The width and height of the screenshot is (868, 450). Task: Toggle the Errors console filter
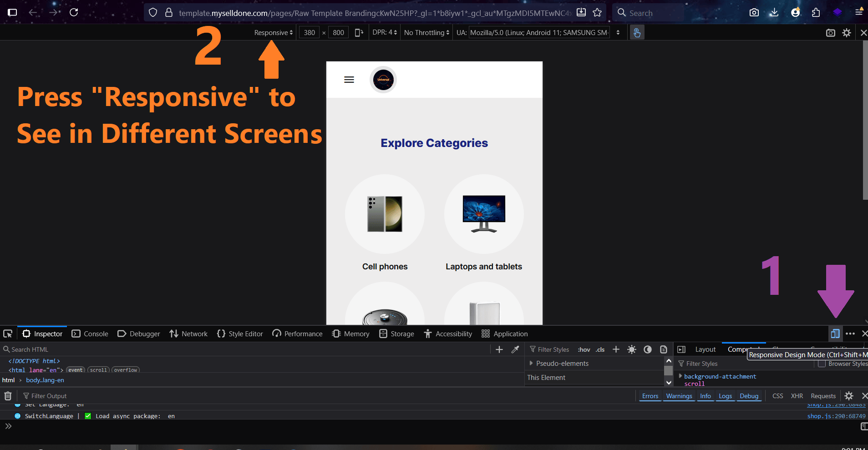point(650,396)
